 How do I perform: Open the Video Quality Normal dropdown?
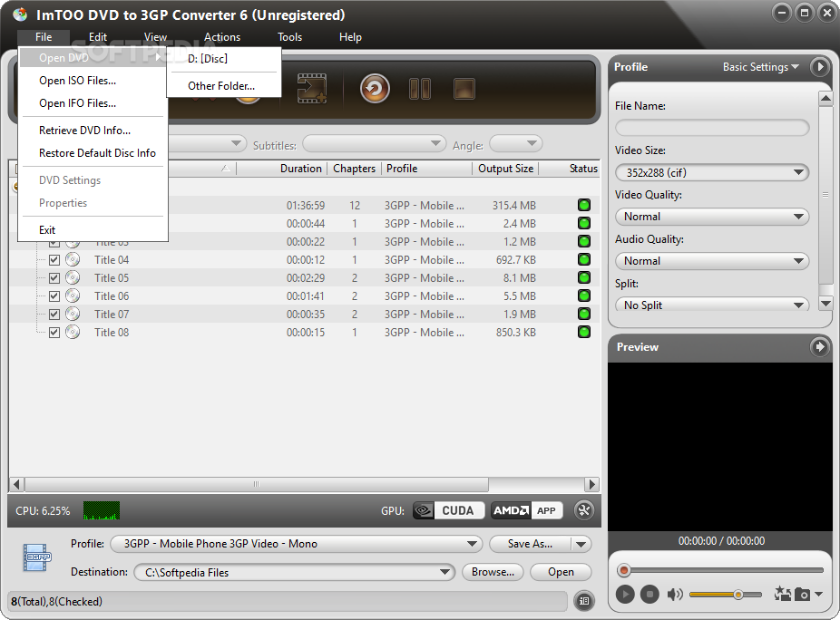click(x=712, y=217)
